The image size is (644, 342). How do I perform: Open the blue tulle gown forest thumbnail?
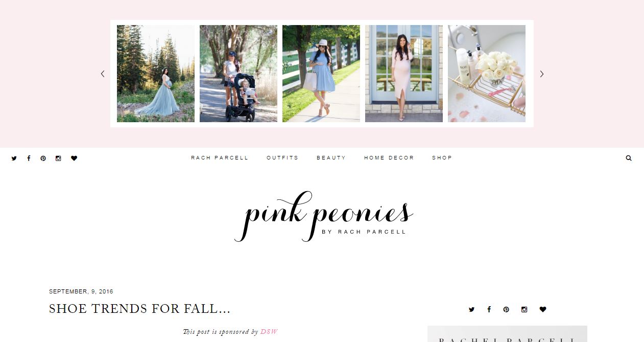click(156, 74)
